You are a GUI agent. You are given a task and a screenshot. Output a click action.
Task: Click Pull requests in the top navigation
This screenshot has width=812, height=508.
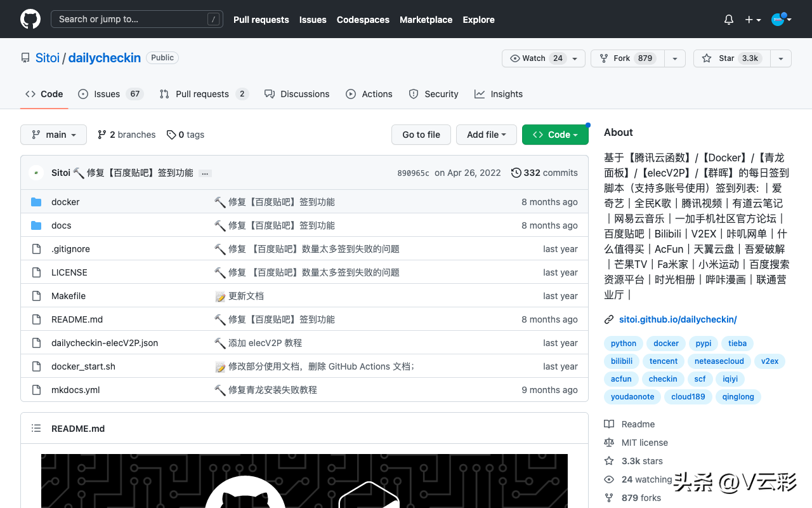coord(261,20)
